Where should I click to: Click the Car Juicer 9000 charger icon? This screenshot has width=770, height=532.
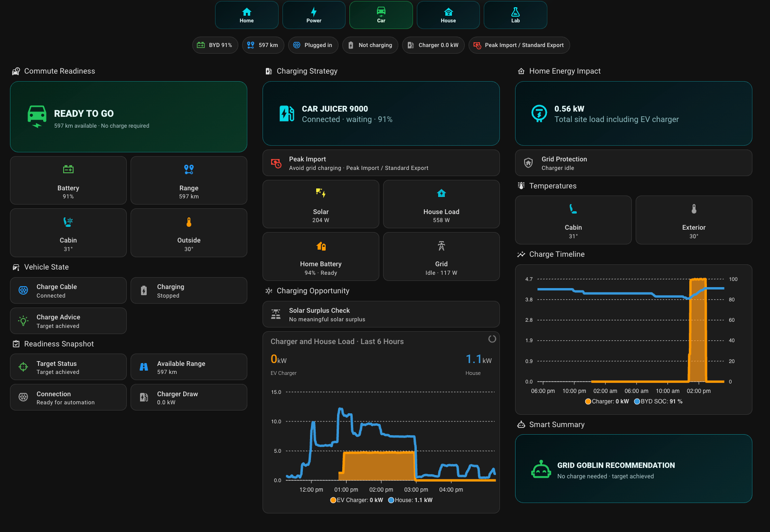pyautogui.click(x=287, y=114)
